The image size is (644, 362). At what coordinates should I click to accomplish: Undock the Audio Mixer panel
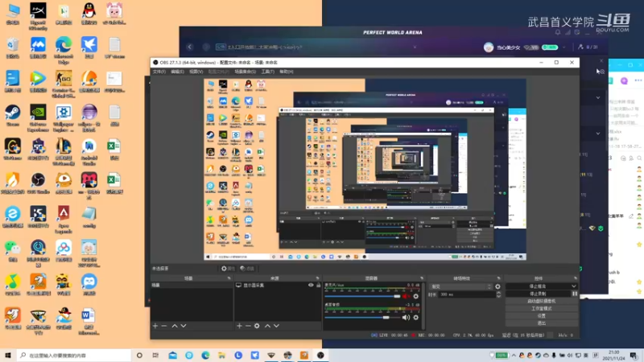(422, 278)
